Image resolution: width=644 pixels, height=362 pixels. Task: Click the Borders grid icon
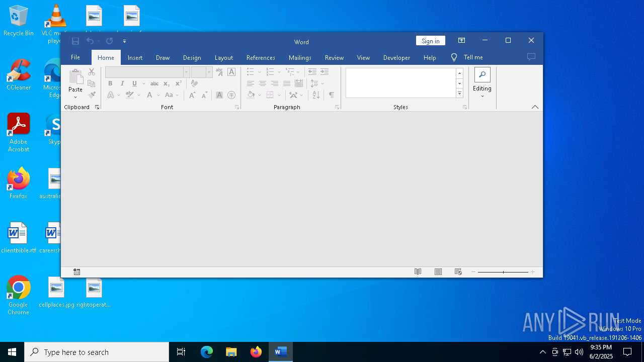coord(270,95)
